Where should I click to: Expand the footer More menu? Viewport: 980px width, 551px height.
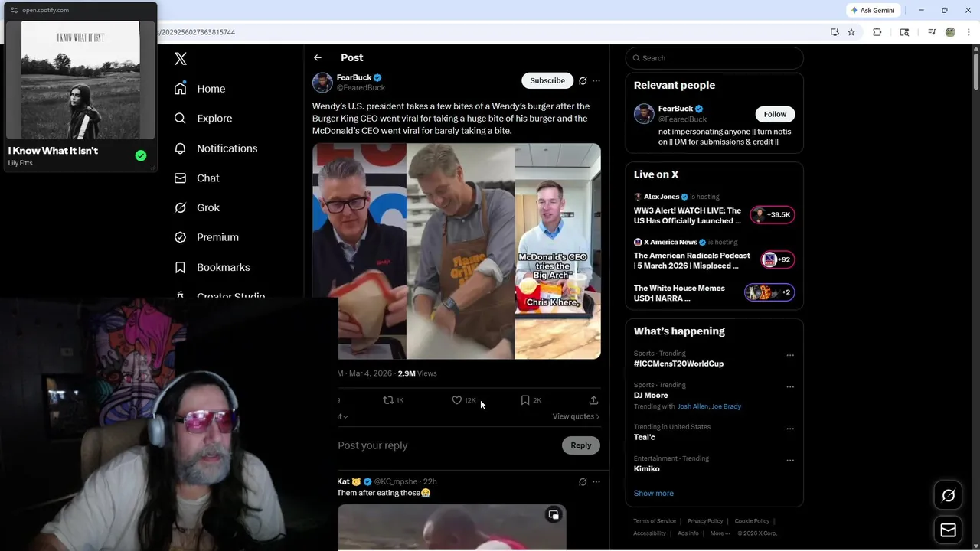coord(720,533)
